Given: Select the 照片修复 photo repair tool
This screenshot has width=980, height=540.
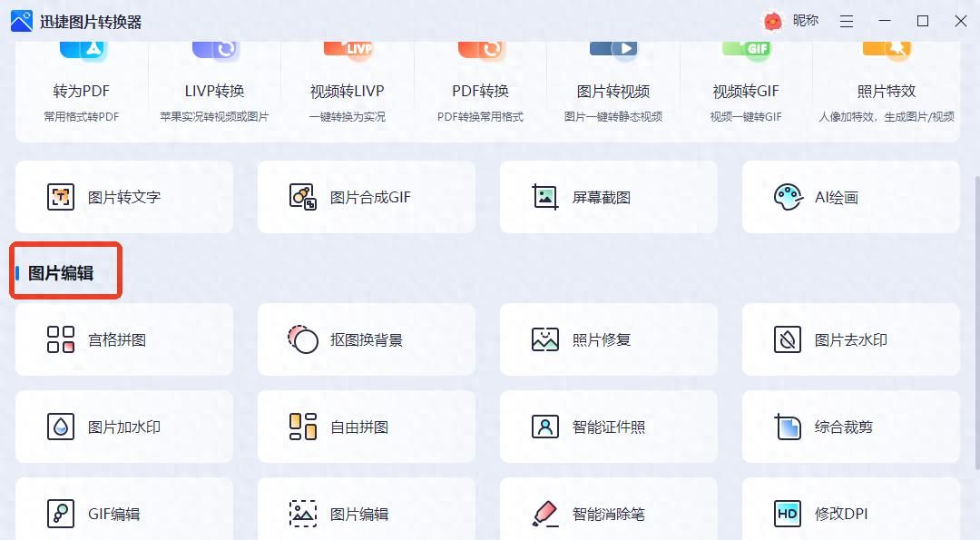Looking at the screenshot, I should click(x=608, y=339).
